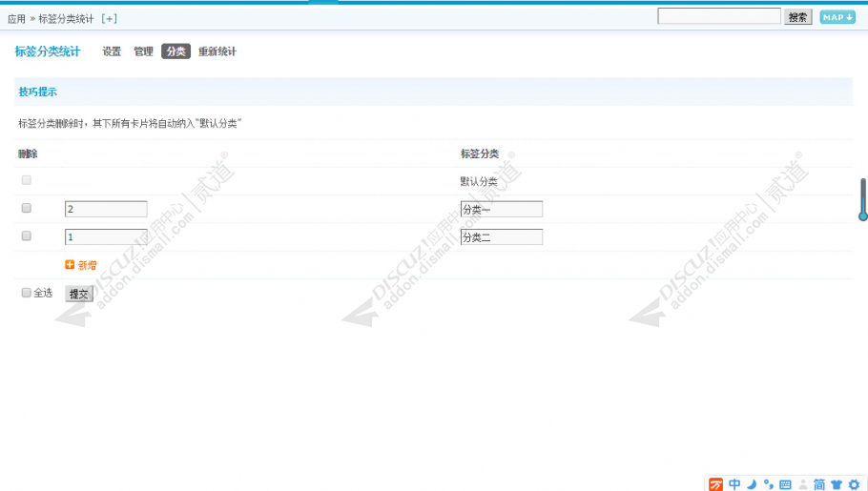
Task: Open the 重新统计 tab
Action: 217,51
